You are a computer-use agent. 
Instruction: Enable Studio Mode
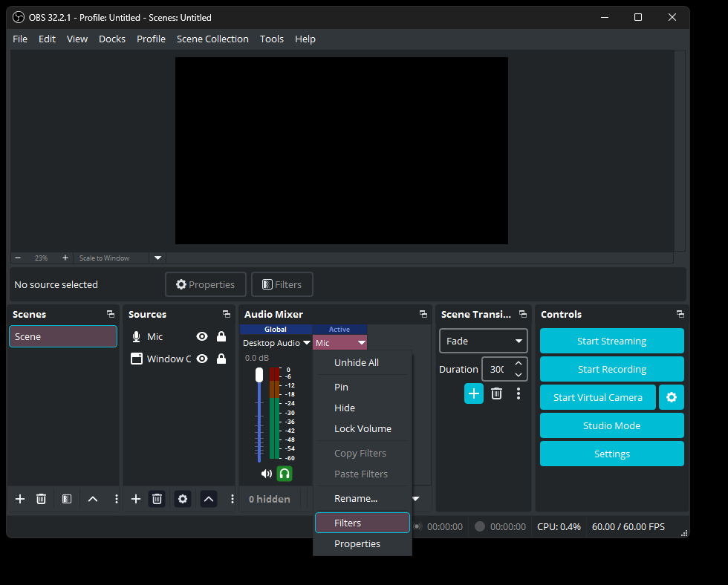(x=611, y=425)
